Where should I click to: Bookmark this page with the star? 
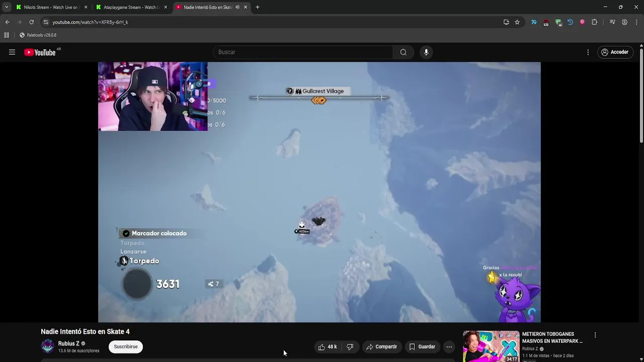(x=517, y=22)
